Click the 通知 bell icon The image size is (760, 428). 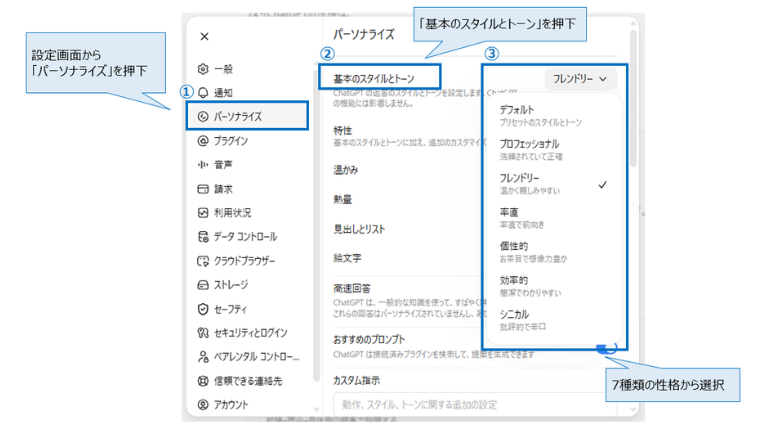[203, 93]
